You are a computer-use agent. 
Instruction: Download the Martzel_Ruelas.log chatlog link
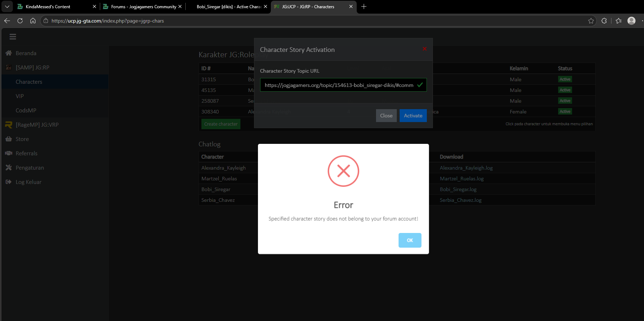pos(462,179)
